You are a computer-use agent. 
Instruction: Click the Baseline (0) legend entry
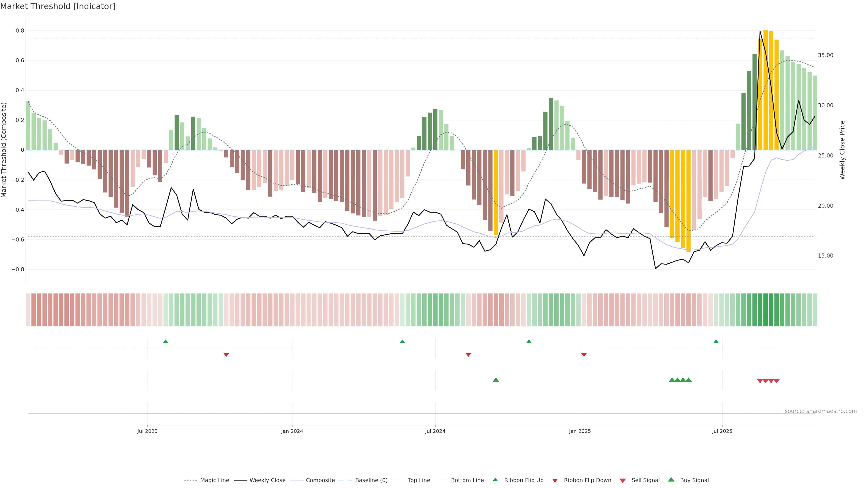tap(371, 480)
